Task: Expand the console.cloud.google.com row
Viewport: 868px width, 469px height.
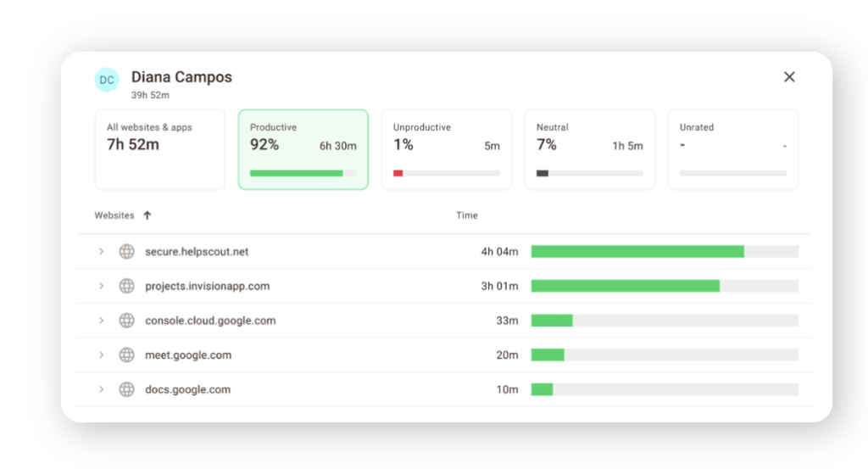Action: [x=102, y=320]
